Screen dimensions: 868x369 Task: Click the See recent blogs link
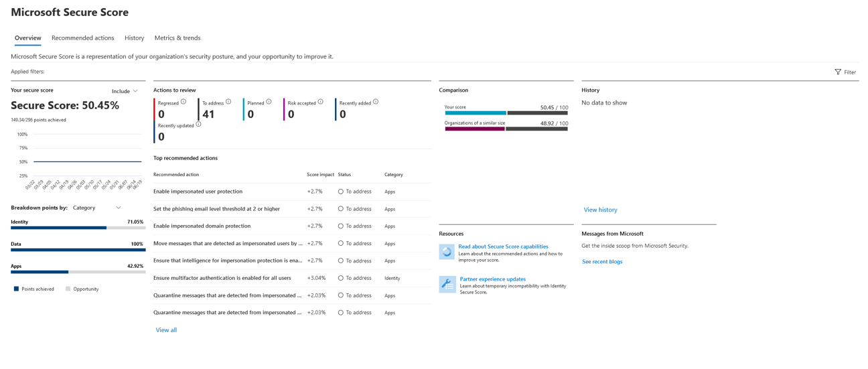click(602, 262)
